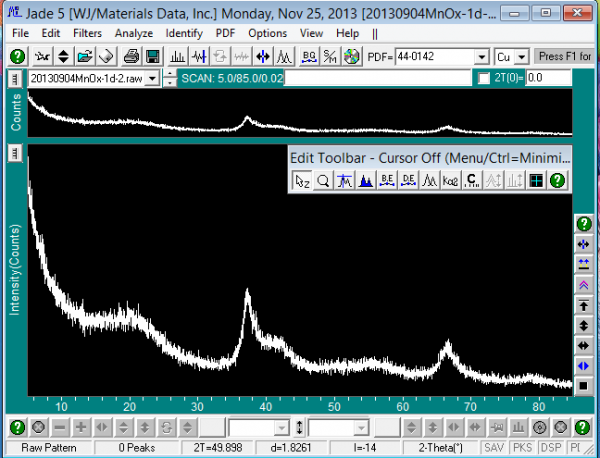Click the blue left-right triangles sidebar icon
The width and height of the screenshot is (600, 458).
click(x=584, y=366)
